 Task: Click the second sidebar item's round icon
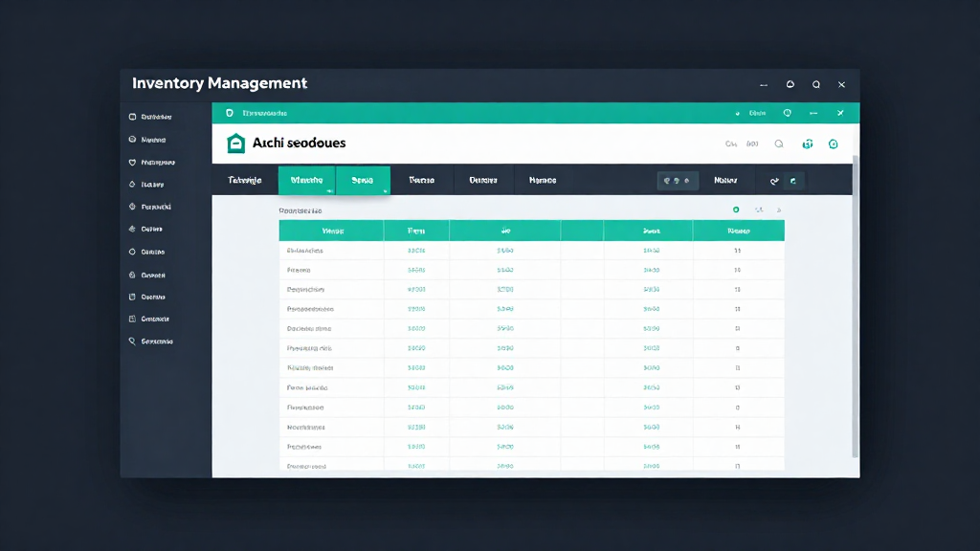pyautogui.click(x=132, y=140)
